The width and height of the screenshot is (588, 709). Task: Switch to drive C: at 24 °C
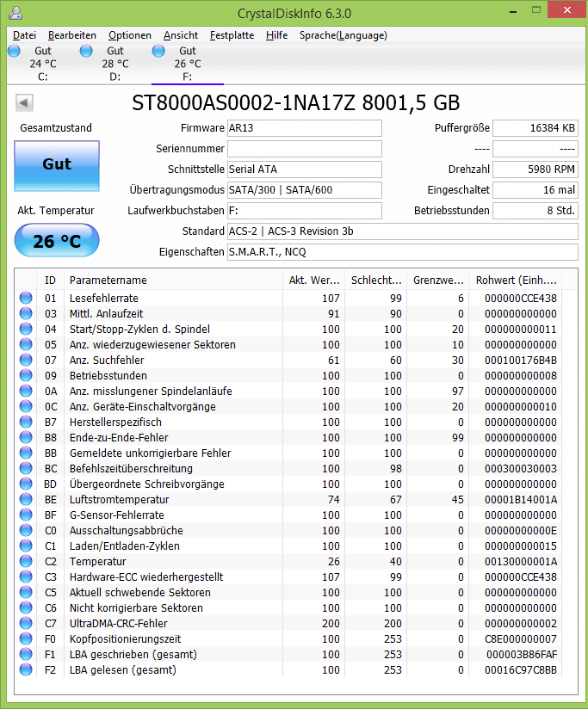(x=43, y=64)
